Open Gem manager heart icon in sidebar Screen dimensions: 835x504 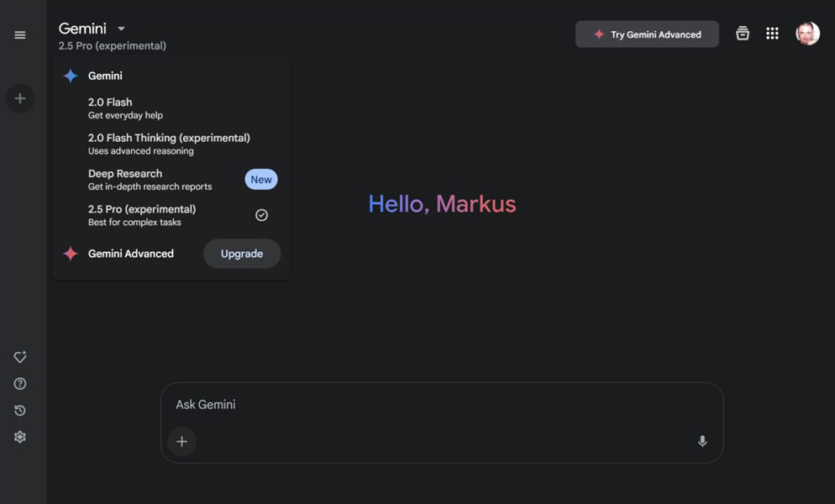20,357
